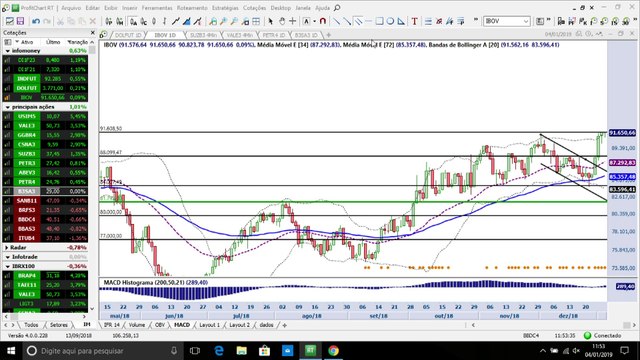Click the Conectado connection status indicator
Screen dimensions: 640x360
coord(602,336)
